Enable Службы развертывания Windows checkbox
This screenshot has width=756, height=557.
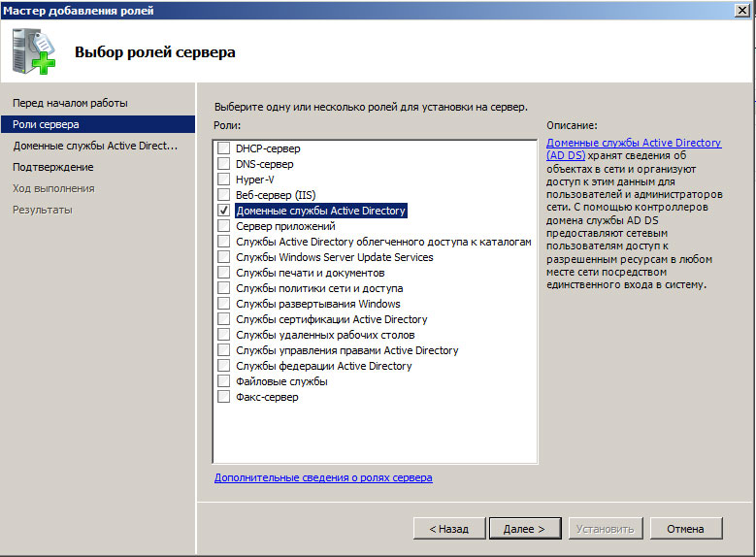(223, 304)
